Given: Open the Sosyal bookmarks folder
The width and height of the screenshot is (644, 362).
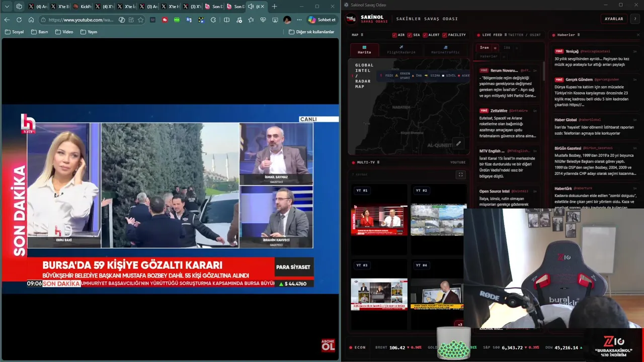Looking at the screenshot, I should coord(15,32).
